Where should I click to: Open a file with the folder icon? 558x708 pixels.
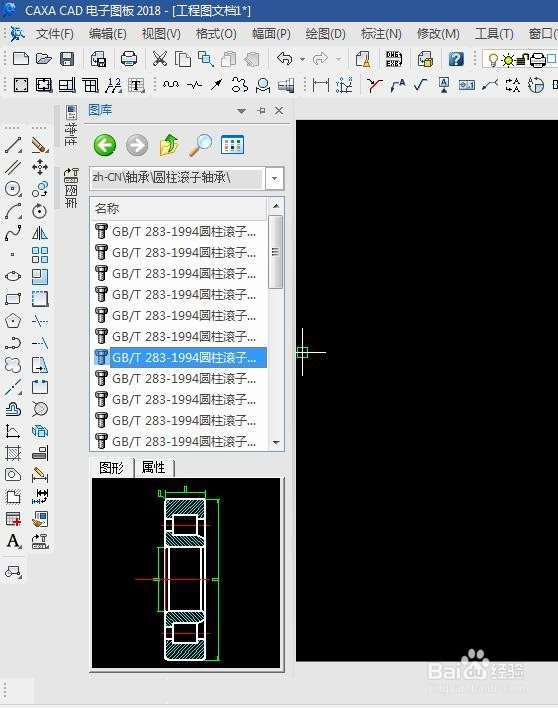click(44, 59)
